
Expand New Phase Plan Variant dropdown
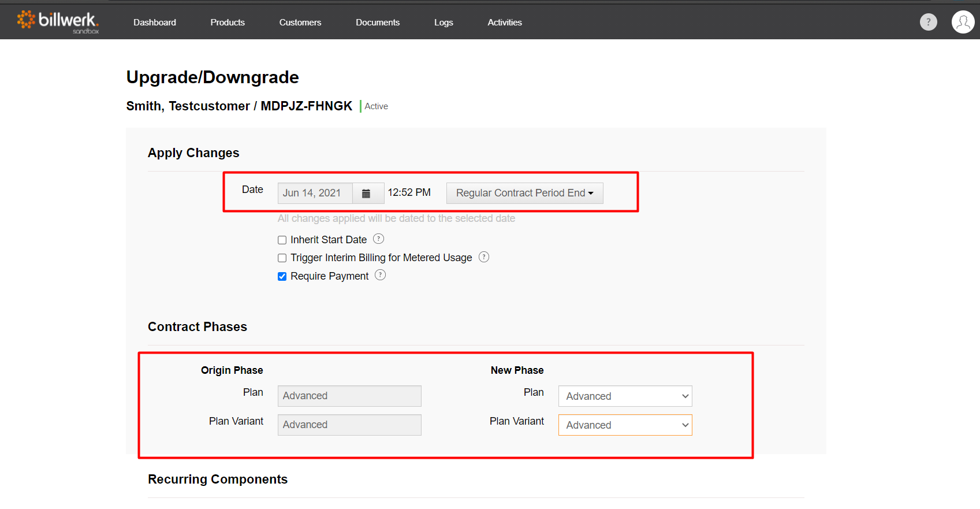[625, 425]
